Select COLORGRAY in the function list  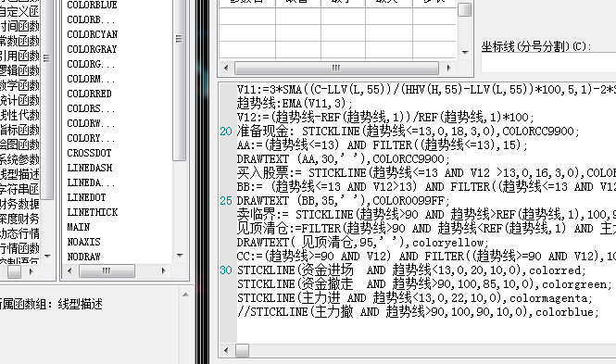point(92,49)
